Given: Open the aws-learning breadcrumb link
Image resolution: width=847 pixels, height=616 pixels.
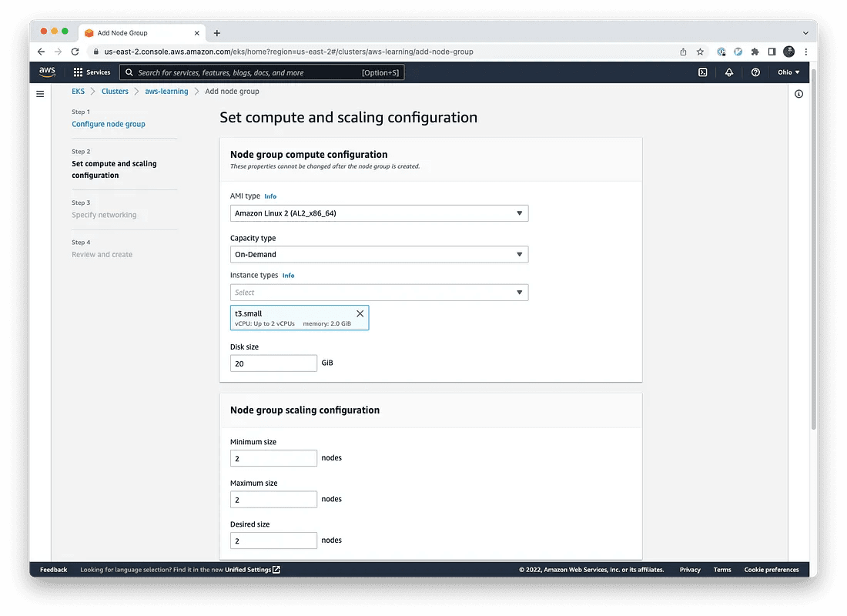Looking at the screenshot, I should pyautogui.click(x=166, y=92).
